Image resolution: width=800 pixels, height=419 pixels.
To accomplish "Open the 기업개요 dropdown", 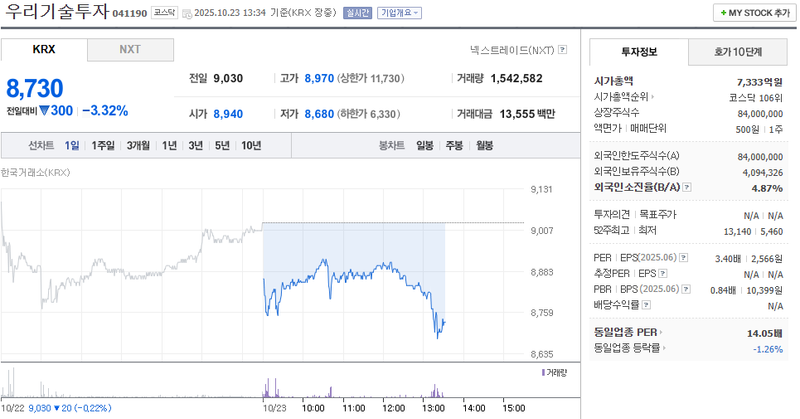I will pos(399,13).
